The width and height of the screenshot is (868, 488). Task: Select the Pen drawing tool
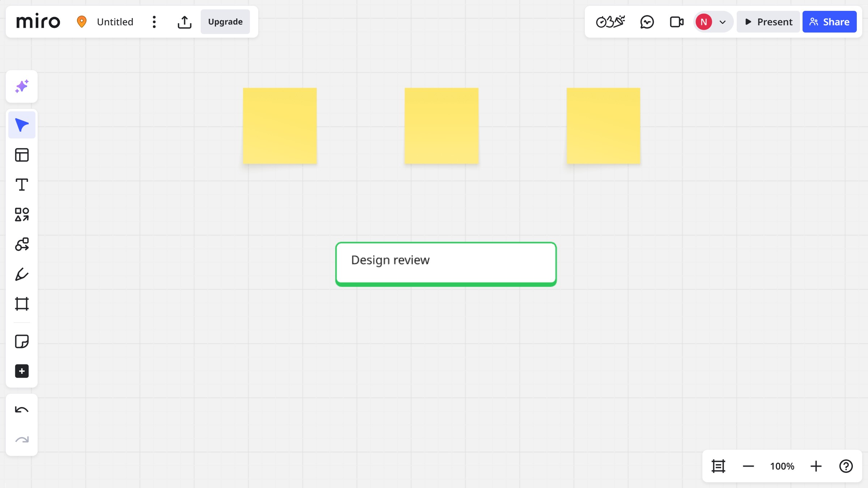(x=22, y=274)
